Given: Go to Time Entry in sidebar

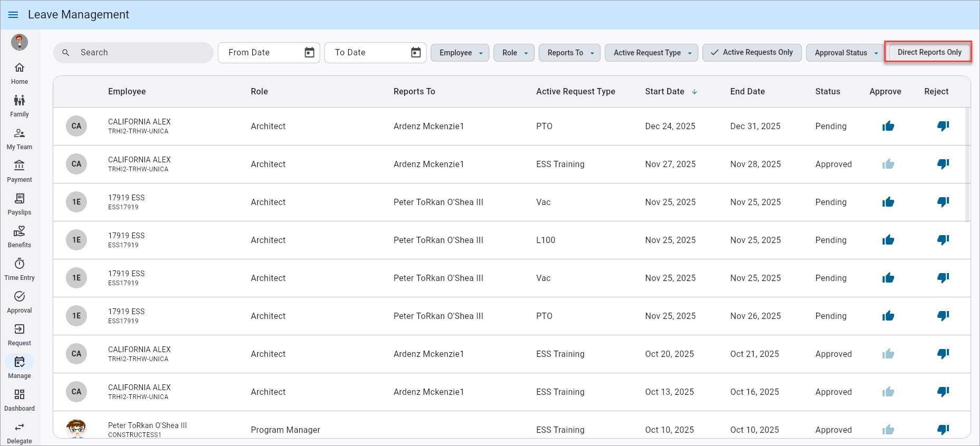Looking at the screenshot, I should [x=19, y=269].
